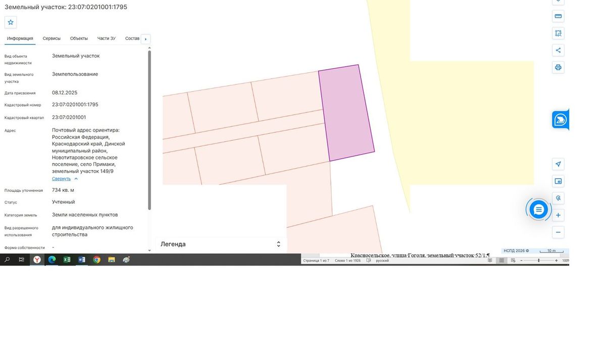Zoom in the map with plus
Screen dimensions: 606x364
click(558, 215)
